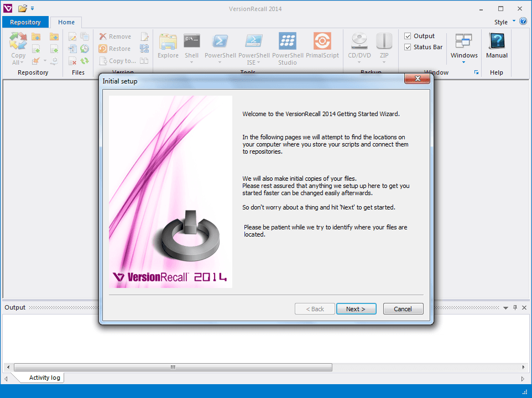Click the two-pages icon right of Copy to
The height and width of the screenshot is (398, 532).
[144, 61]
